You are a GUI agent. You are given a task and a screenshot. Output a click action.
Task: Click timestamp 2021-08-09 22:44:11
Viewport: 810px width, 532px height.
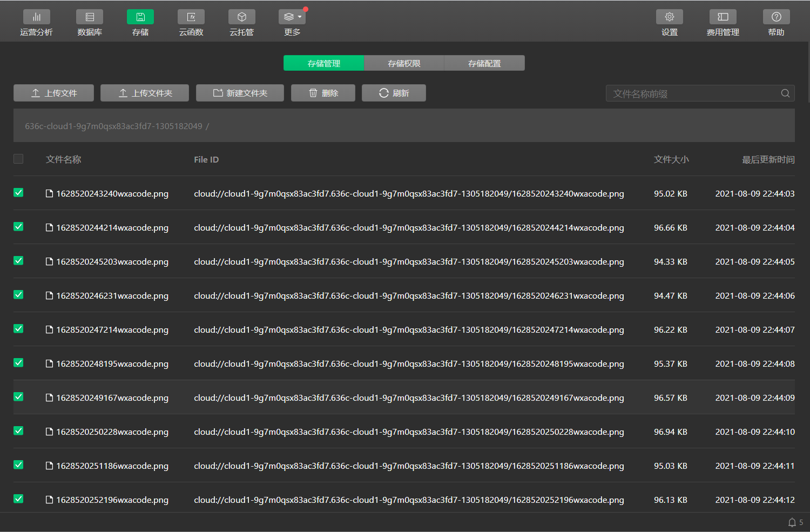point(755,466)
